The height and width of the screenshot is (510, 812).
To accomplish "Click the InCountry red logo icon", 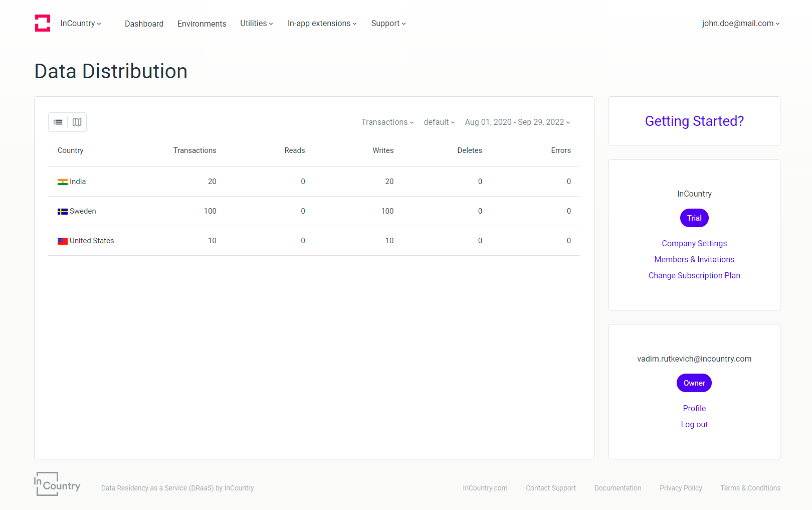I will tap(43, 23).
